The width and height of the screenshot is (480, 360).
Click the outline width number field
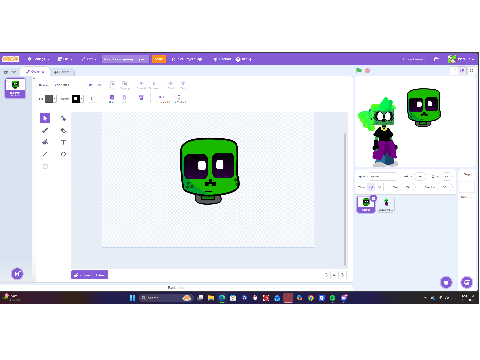pyautogui.click(x=93, y=99)
